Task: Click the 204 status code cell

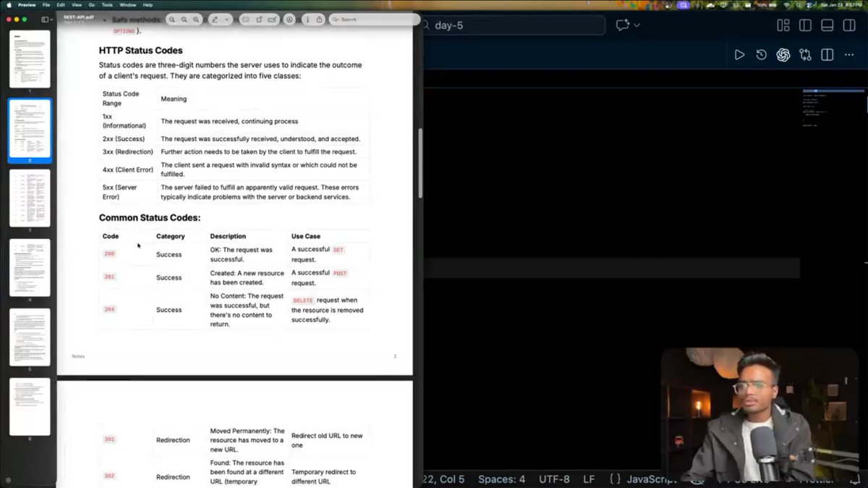Action: pyautogui.click(x=109, y=309)
